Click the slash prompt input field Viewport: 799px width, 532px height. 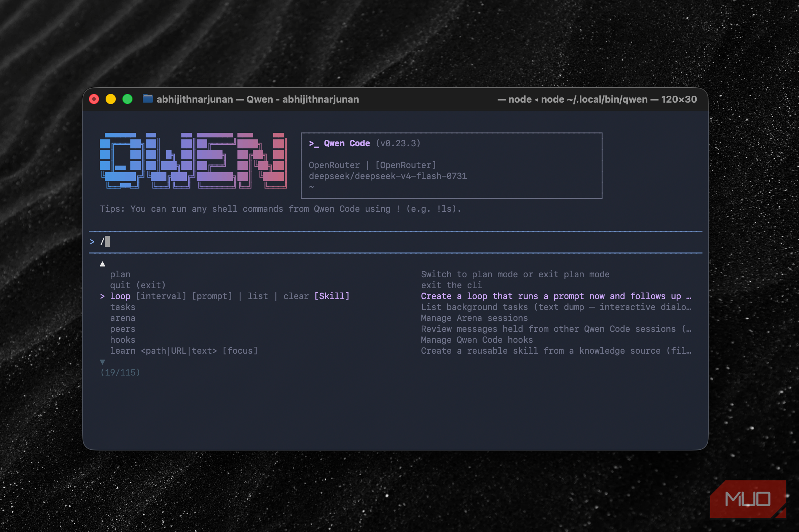pos(395,242)
